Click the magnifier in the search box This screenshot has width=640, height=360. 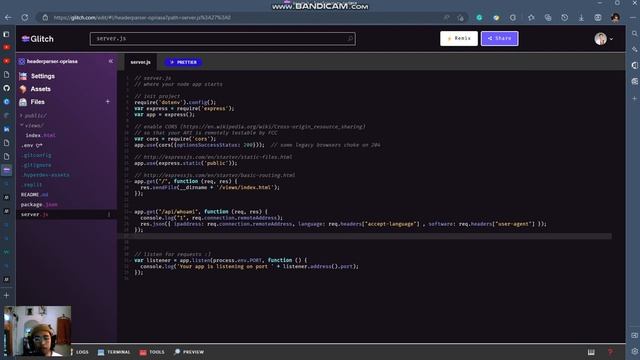click(x=350, y=38)
